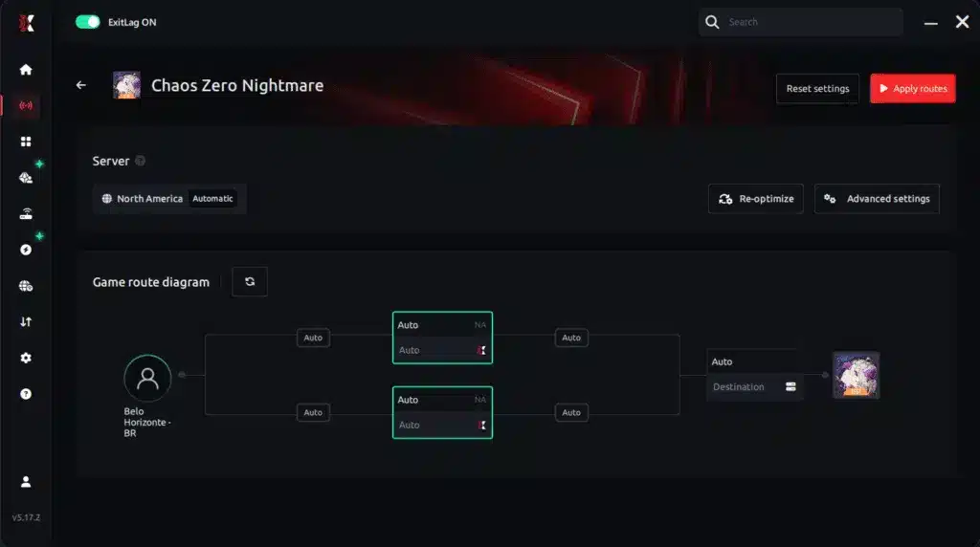Click the Automatic server tag

tap(212, 199)
